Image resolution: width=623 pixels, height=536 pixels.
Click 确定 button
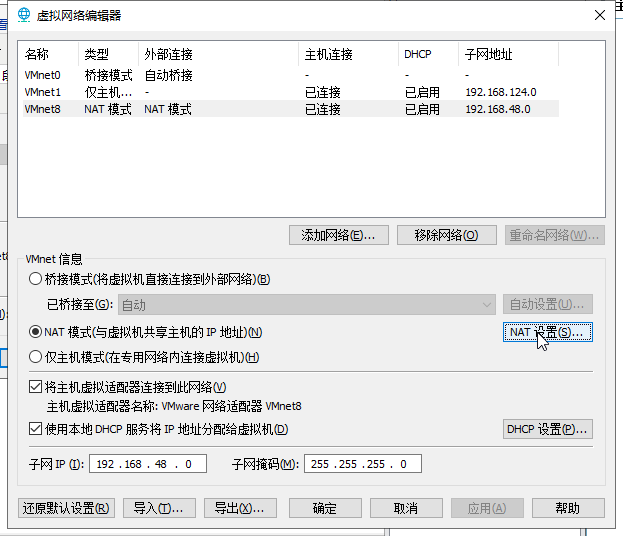point(325,508)
